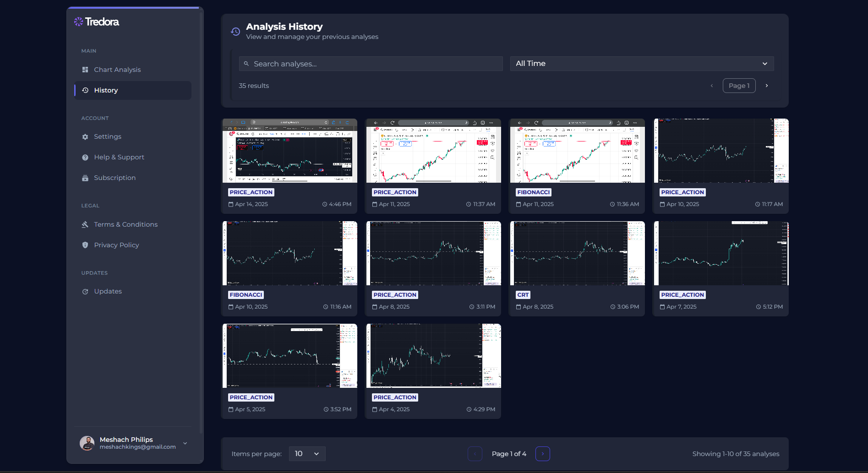Viewport: 868px width, 473px height.
Task: Open the Items per page dropdown
Action: tap(307, 454)
